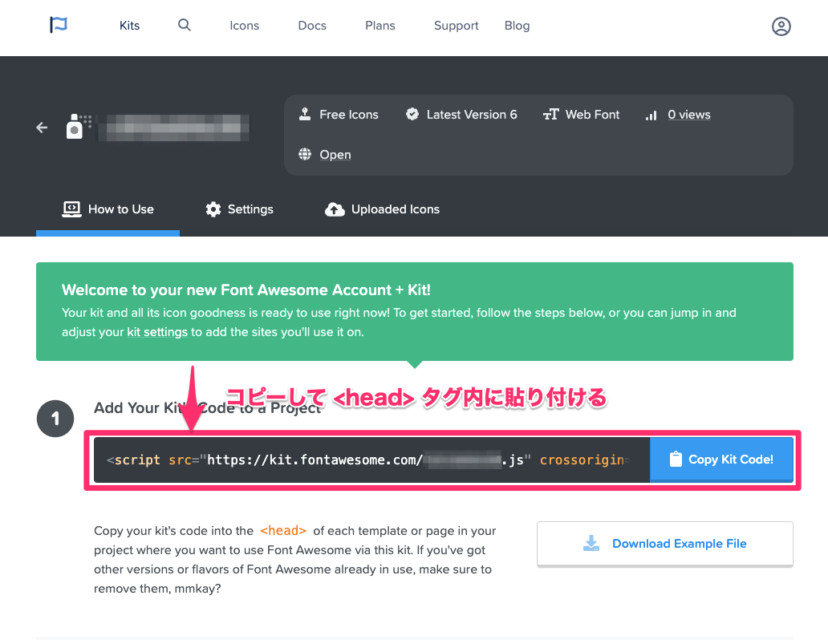Follow the kit settings link
The image size is (828, 644).
tap(157, 332)
